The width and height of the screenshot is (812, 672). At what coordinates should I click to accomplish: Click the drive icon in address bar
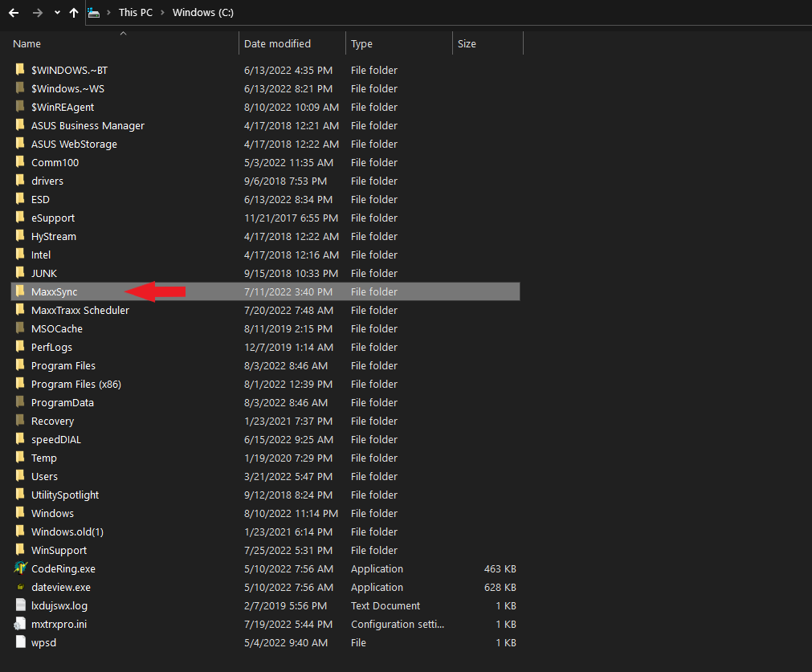coord(94,12)
